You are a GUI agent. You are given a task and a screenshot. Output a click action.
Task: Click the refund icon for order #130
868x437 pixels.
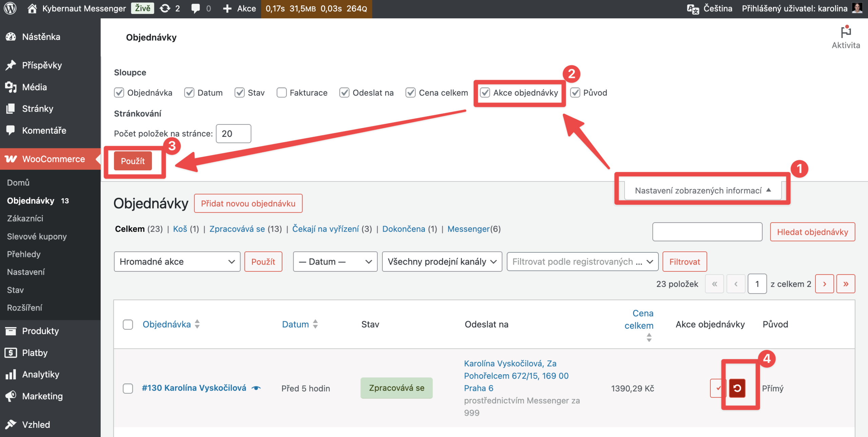(x=737, y=388)
